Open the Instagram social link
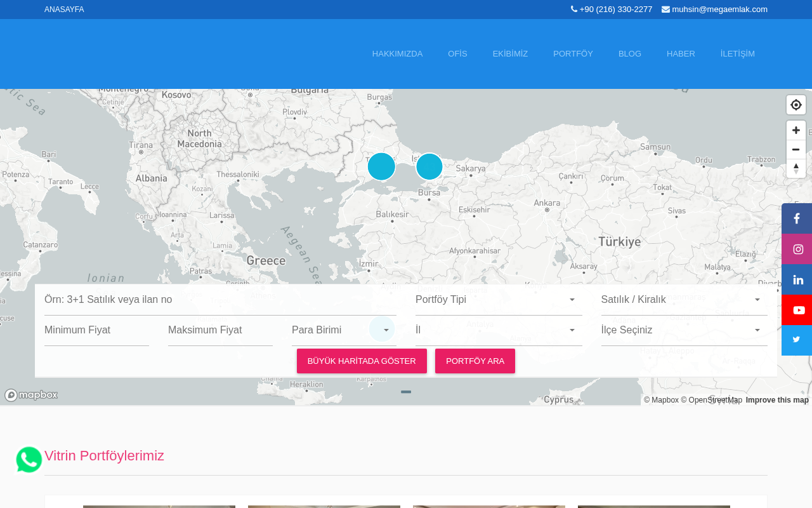Screen dimensions: 812x508 (797, 249)
